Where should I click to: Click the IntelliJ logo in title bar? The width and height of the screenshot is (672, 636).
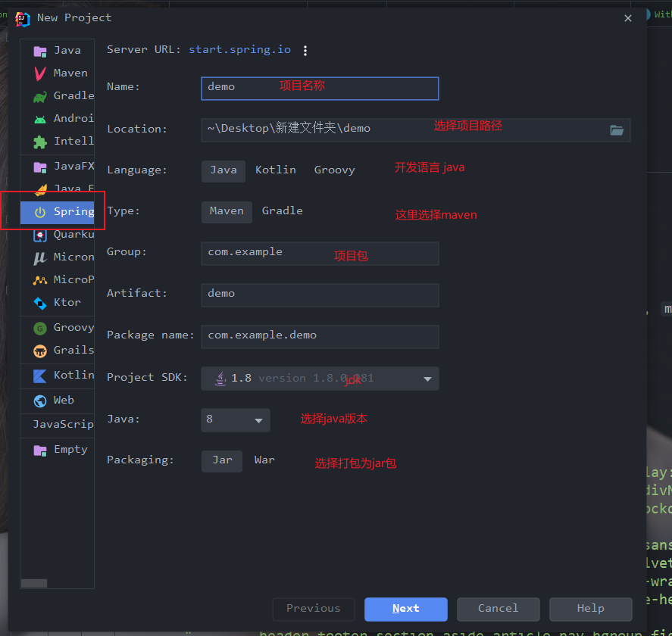(x=22, y=18)
